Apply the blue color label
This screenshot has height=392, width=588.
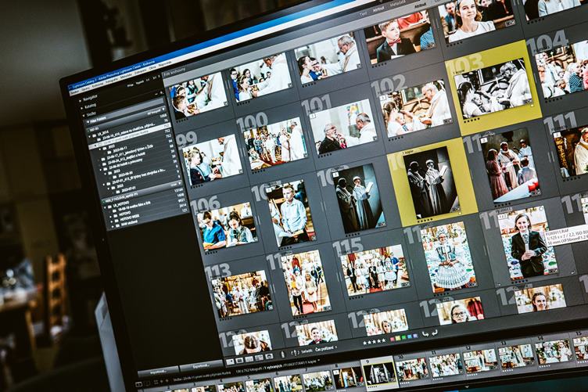click(409, 336)
